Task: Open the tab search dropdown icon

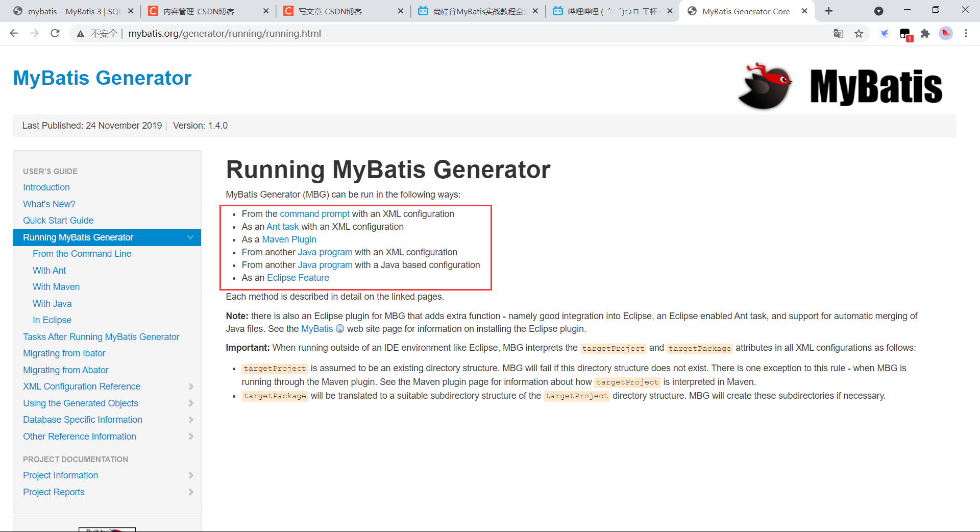Action: pos(879,11)
